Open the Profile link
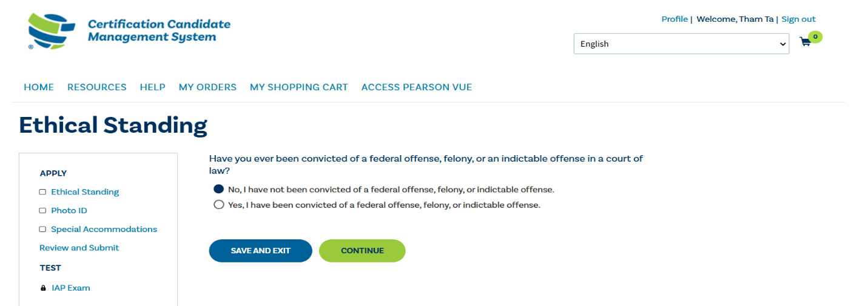This screenshot has height=306, width=868. tap(675, 19)
